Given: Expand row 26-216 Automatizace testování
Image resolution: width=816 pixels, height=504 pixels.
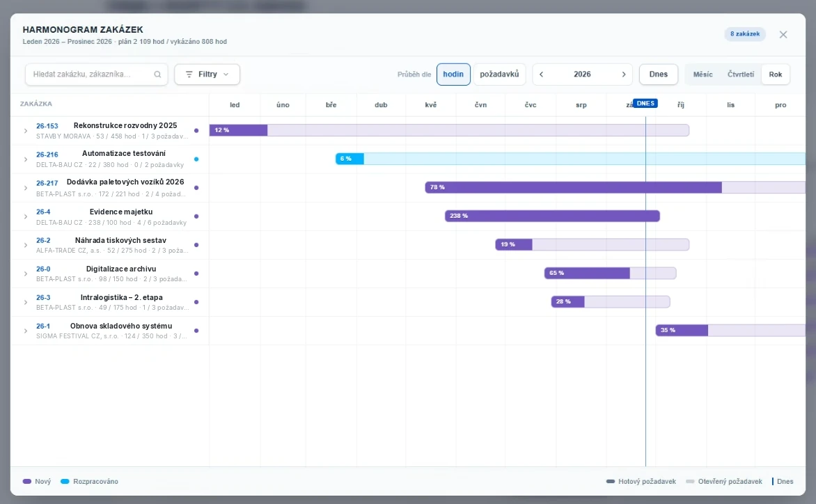Looking at the screenshot, I should point(26,159).
